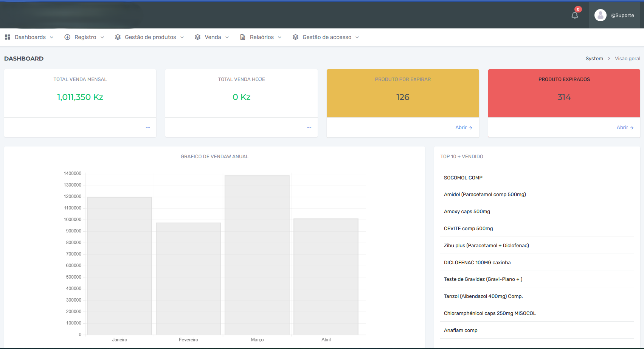
Task: Click the user avatar icon
Action: tap(600, 15)
